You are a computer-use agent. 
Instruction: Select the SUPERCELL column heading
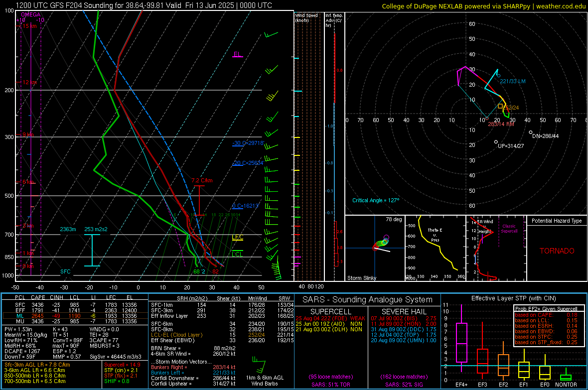pyautogui.click(x=331, y=312)
